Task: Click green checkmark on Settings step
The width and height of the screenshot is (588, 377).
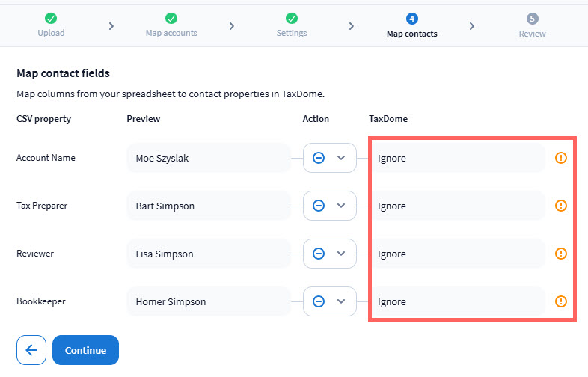Action: coord(292,18)
